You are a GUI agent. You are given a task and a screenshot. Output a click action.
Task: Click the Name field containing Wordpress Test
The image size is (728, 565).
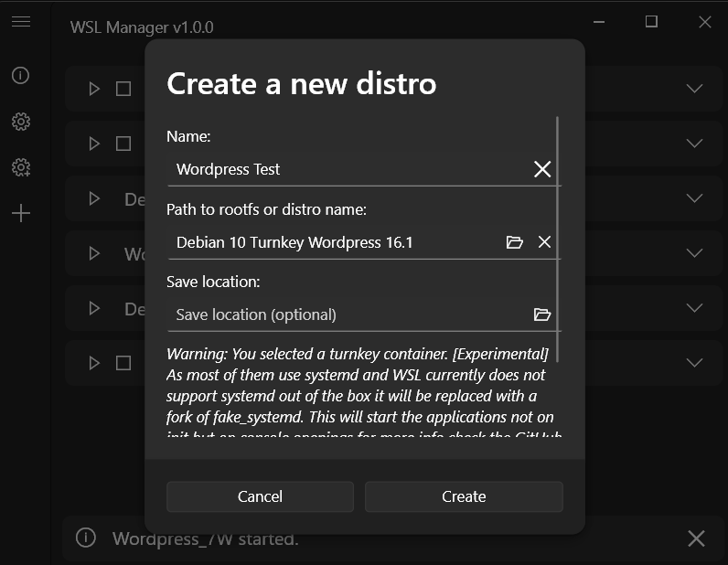(348, 169)
